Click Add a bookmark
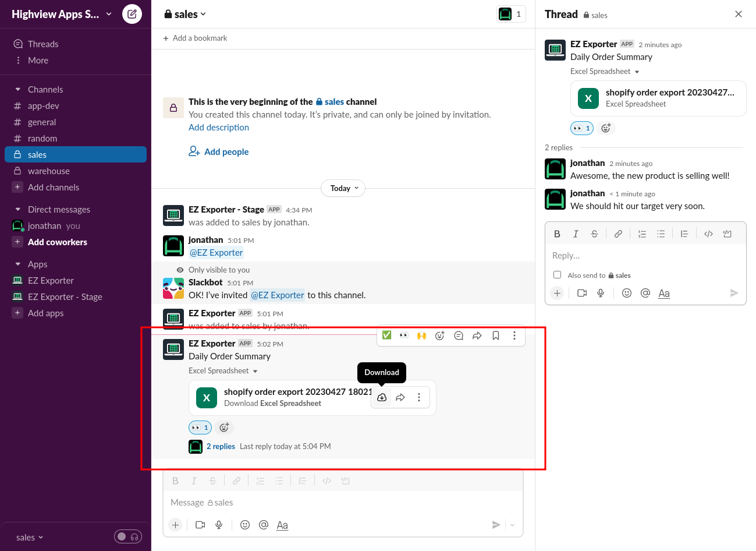The width and height of the screenshot is (756, 551). coord(195,38)
